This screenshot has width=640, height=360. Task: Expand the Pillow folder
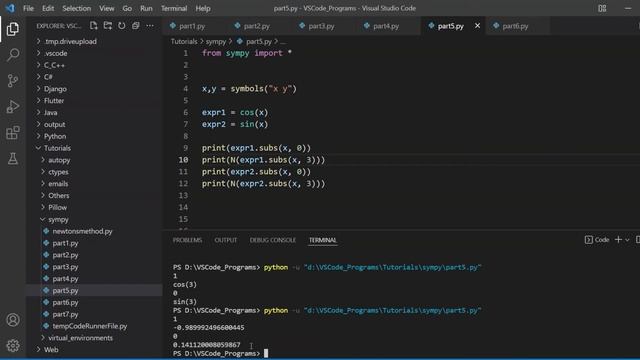pos(94,207)
